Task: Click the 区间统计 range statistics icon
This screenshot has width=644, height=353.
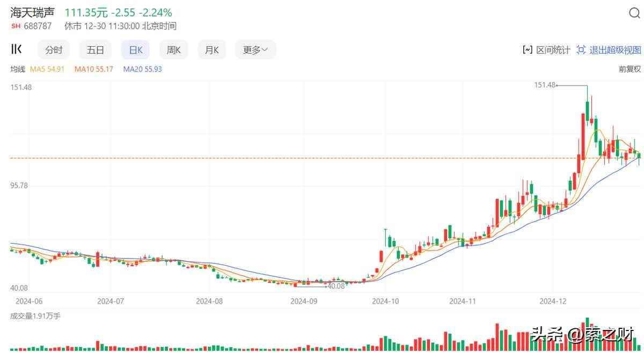Action: 527,50
